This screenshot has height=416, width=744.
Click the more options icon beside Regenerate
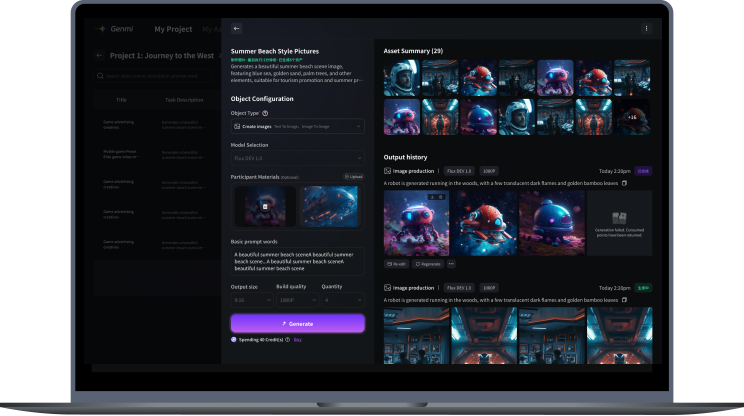451,264
